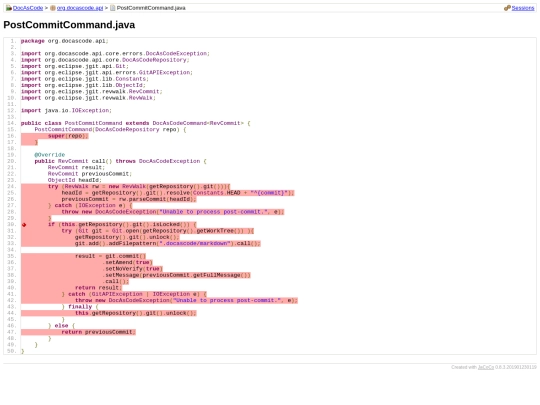Screen dimensions: 540x405
Task: Click the PostCommitCommand.java page heading
Action: tap(69, 25)
